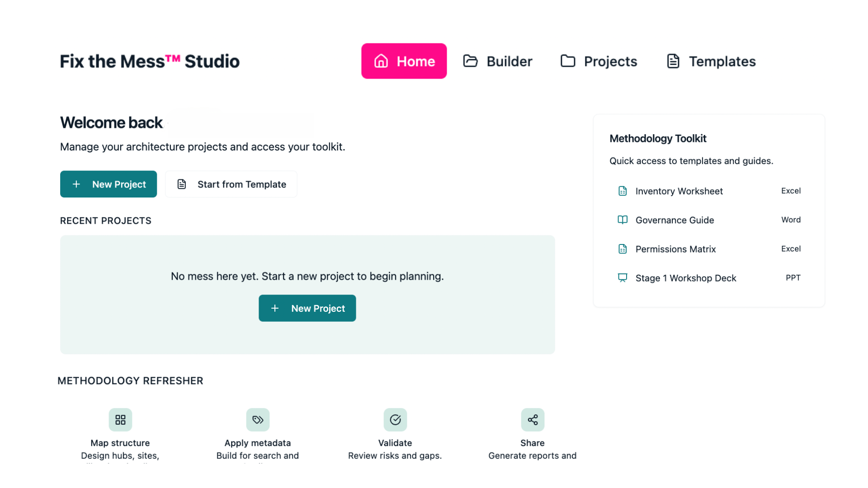Select the Permissions Matrix spreadsheet icon
The image size is (868, 488).
[x=623, y=249]
